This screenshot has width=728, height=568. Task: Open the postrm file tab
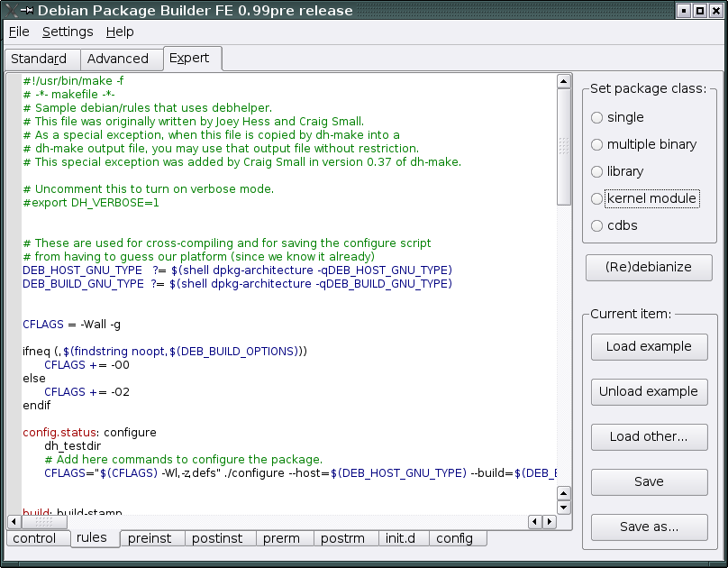346,538
